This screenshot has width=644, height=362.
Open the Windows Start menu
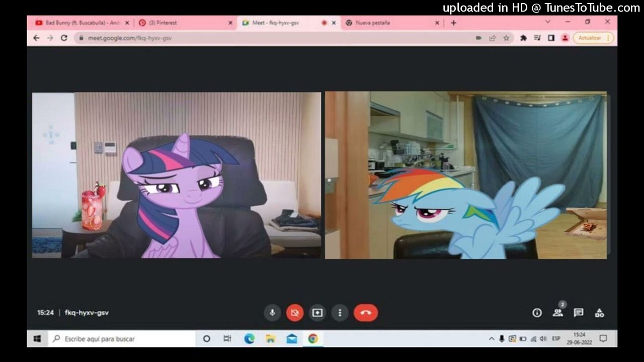pyautogui.click(x=37, y=339)
